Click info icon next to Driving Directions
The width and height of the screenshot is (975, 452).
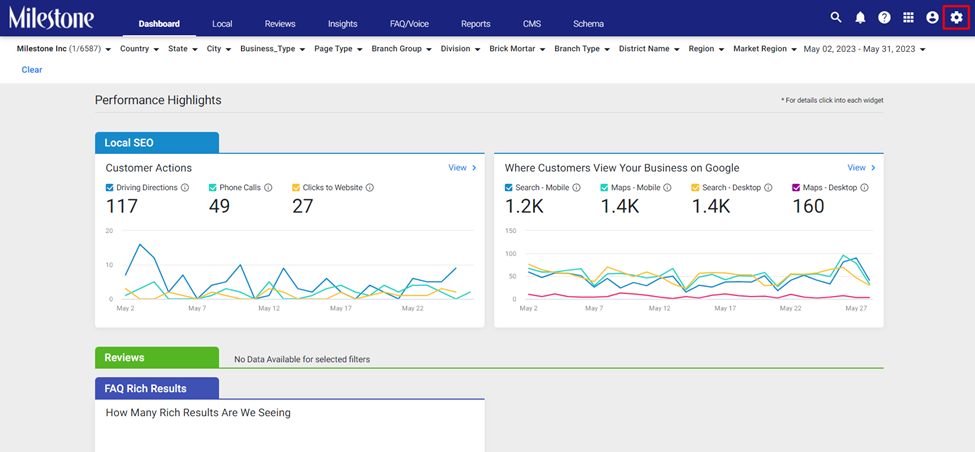185,187
